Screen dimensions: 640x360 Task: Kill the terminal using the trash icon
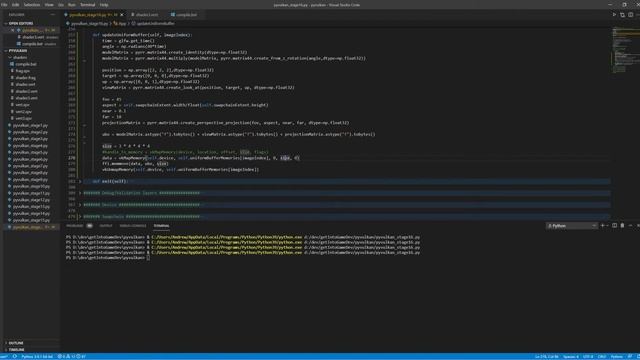coord(622,225)
